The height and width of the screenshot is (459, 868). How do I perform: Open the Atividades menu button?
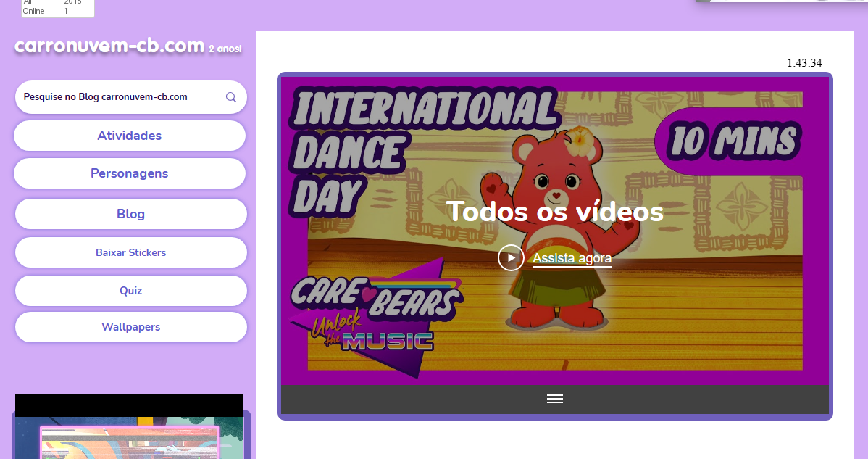click(130, 136)
